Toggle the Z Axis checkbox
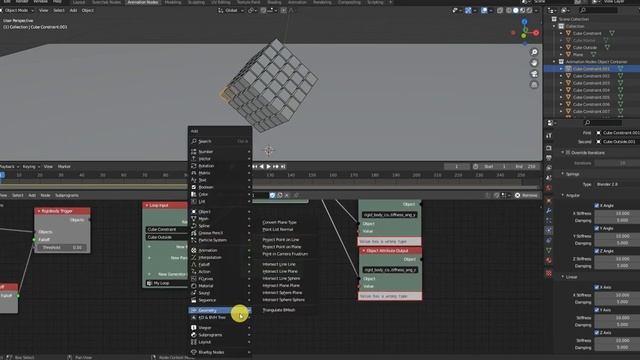The height and width of the screenshot is (360, 640). tap(597, 333)
